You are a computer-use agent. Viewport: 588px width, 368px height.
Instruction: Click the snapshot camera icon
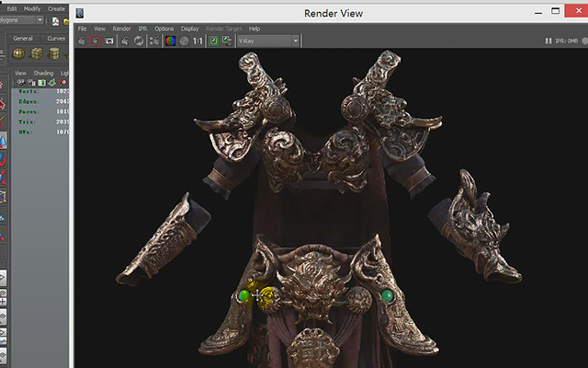109,40
